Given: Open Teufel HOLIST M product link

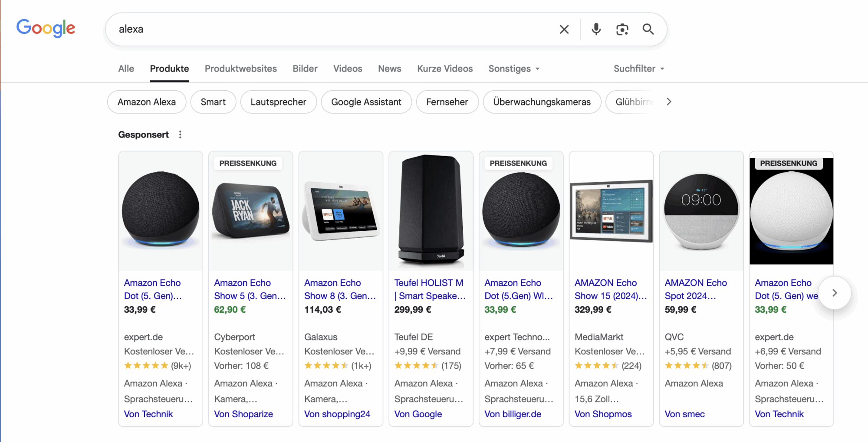Looking at the screenshot, I should pos(429,289).
